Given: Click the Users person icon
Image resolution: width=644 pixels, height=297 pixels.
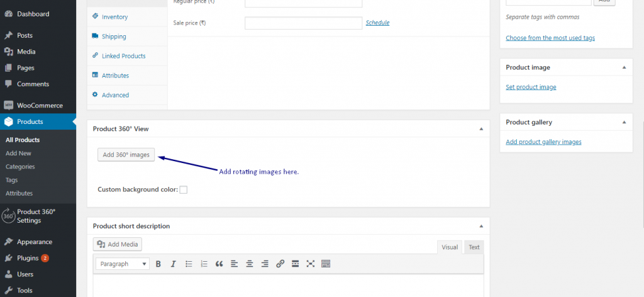Looking at the screenshot, I should (x=8, y=274).
